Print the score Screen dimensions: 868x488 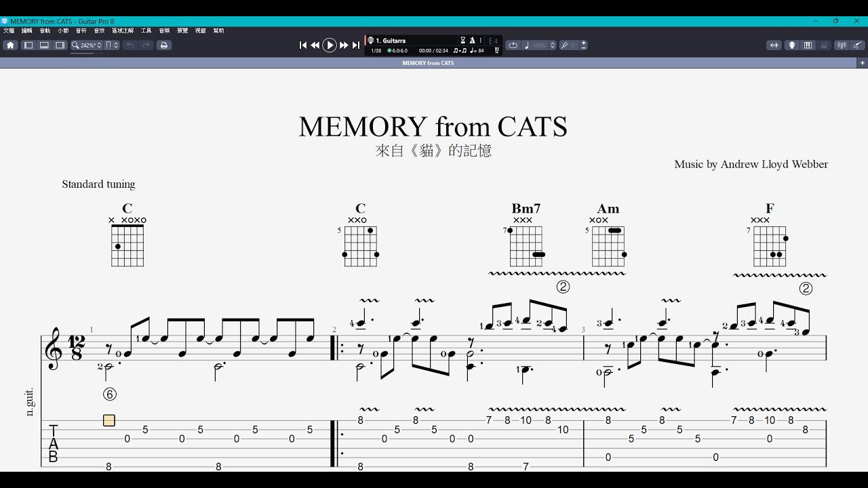tap(163, 45)
